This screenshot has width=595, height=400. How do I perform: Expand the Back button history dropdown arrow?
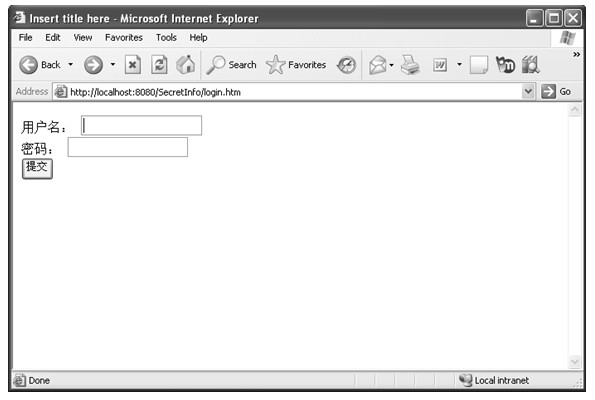point(71,65)
